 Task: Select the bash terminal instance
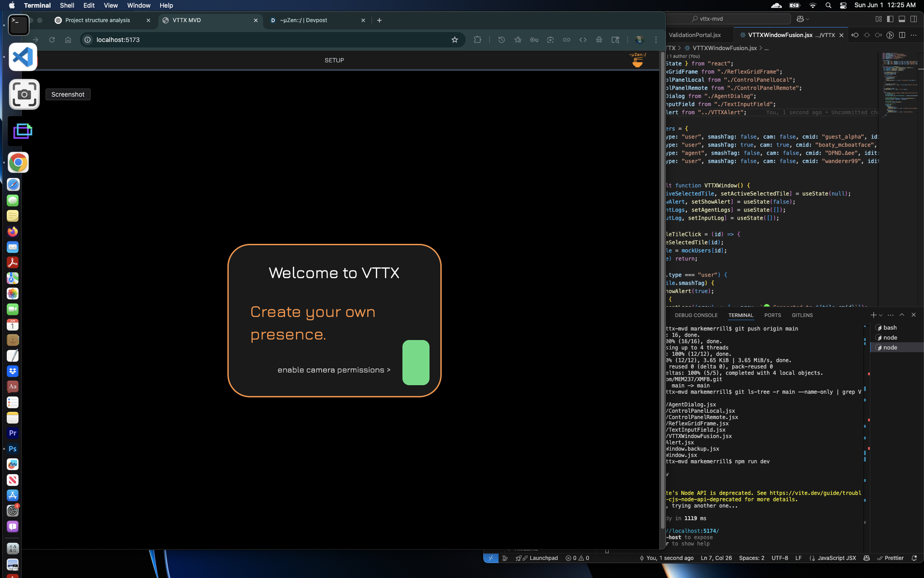(890, 327)
